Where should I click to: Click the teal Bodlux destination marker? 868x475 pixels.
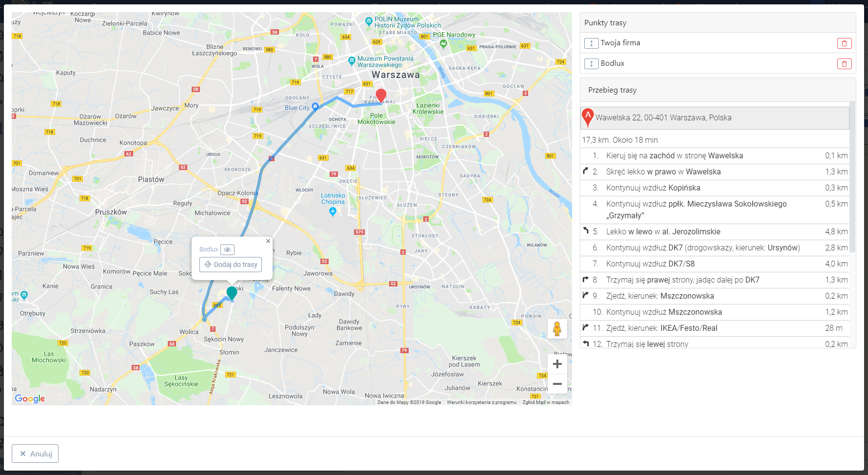point(232,293)
